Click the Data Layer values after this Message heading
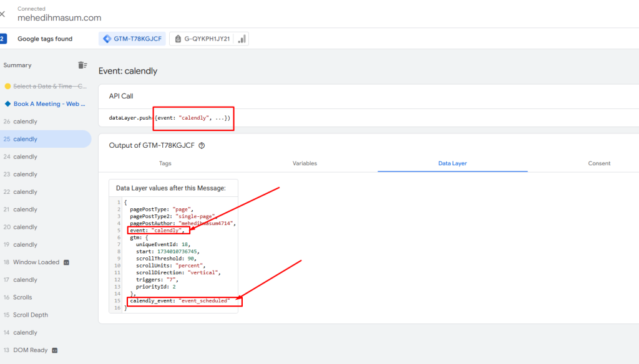Image resolution: width=639 pixels, height=364 pixels. (x=171, y=188)
